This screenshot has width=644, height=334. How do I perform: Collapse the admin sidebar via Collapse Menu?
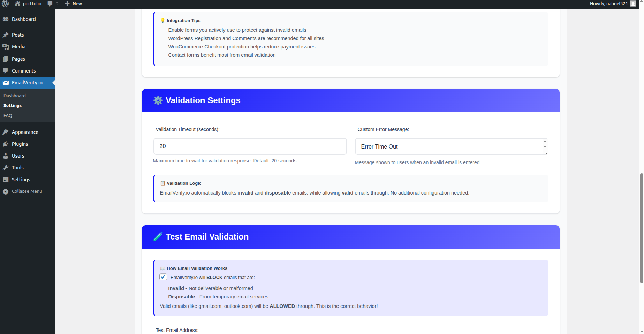(x=28, y=191)
